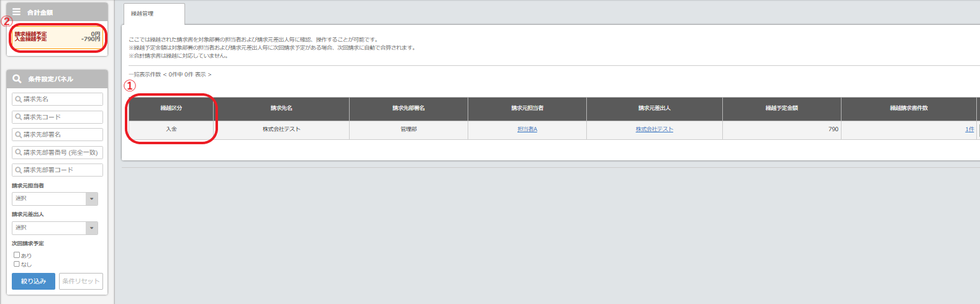Click the 請求繰越予定 0円 line

(x=57, y=34)
